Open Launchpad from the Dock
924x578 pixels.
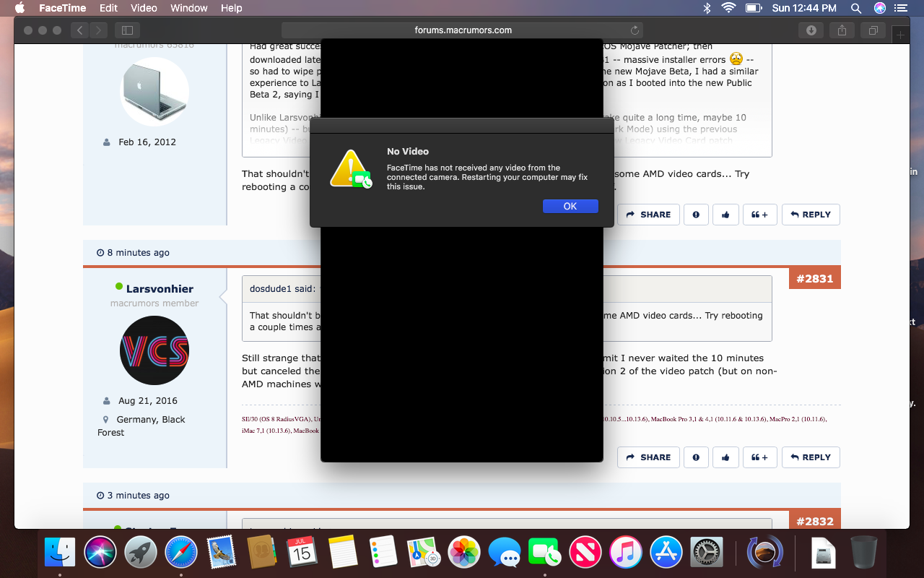(x=141, y=553)
